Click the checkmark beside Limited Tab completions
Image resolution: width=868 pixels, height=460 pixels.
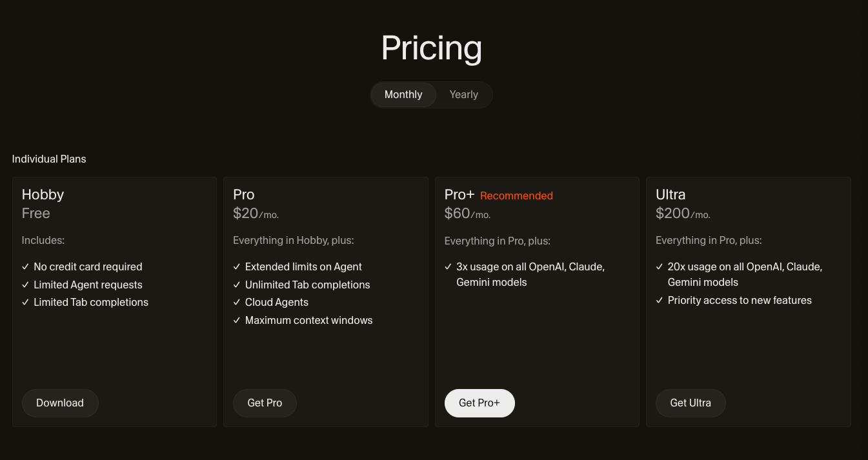coord(26,302)
